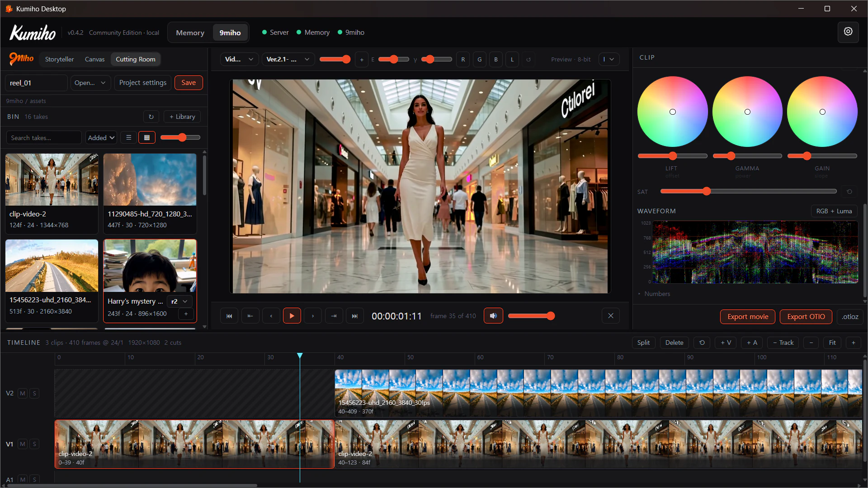This screenshot has width=868, height=488.
Task: Toggle the green channel G view
Action: [x=480, y=59]
